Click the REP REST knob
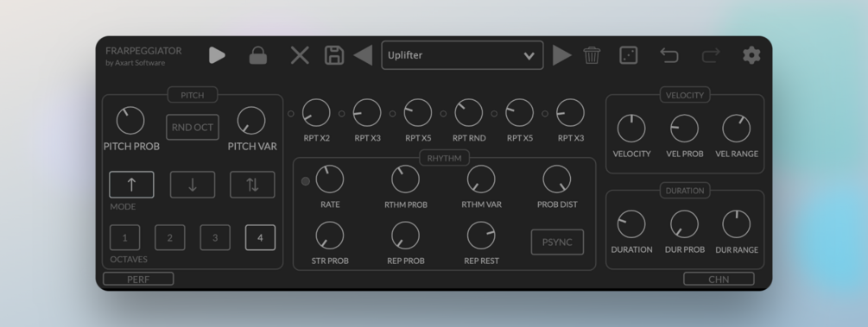 pyautogui.click(x=481, y=236)
